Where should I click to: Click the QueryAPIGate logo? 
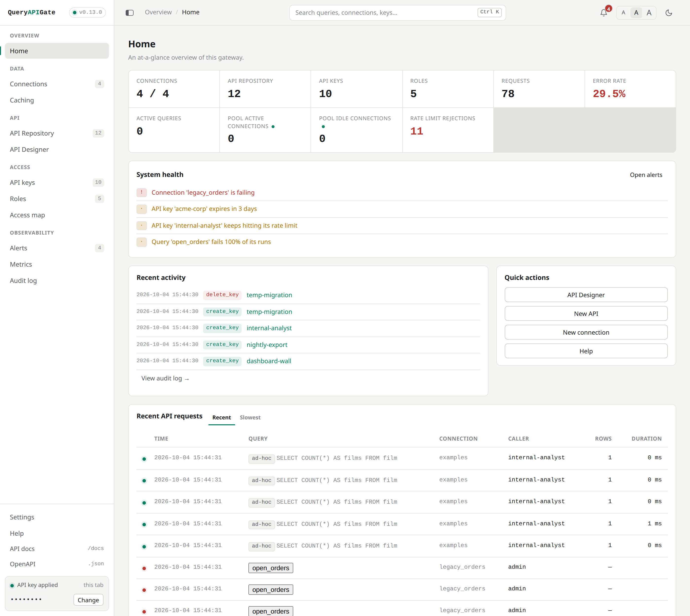32,13
